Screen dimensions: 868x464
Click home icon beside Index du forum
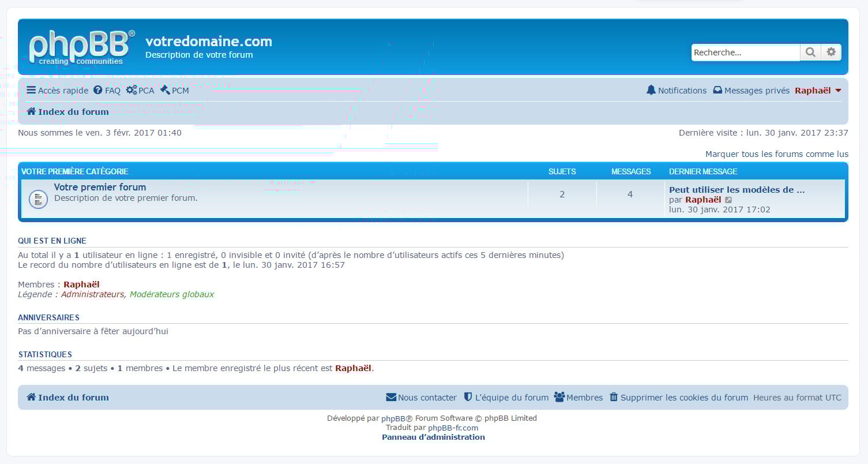(x=31, y=111)
